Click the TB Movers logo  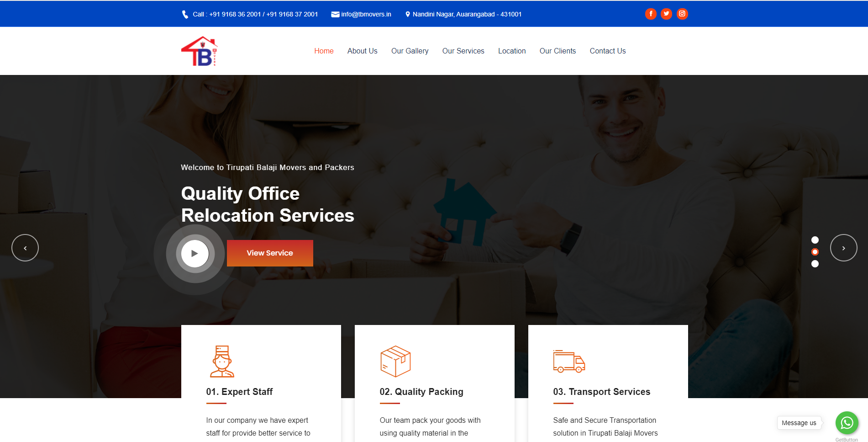pos(200,51)
